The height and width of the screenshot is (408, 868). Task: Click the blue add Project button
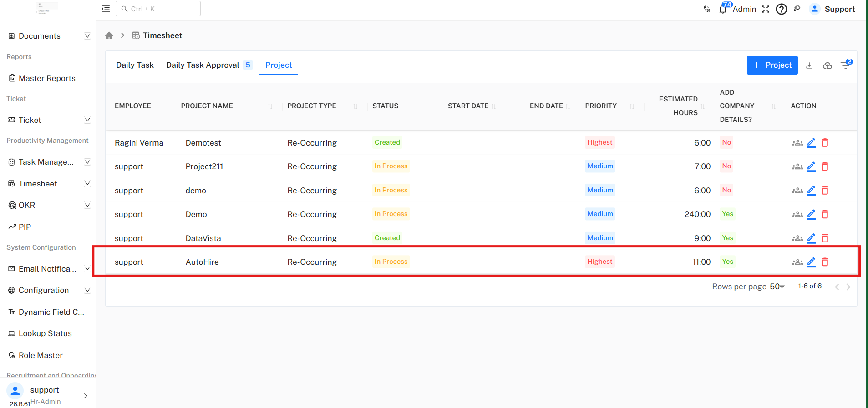[x=772, y=65]
